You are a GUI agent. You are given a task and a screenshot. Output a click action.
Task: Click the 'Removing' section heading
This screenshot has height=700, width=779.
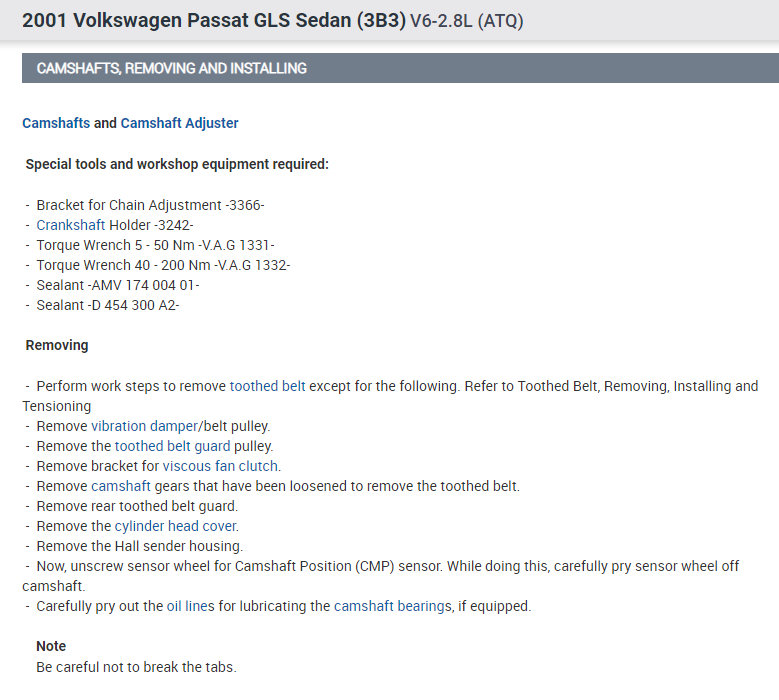click(x=57, y=345)
